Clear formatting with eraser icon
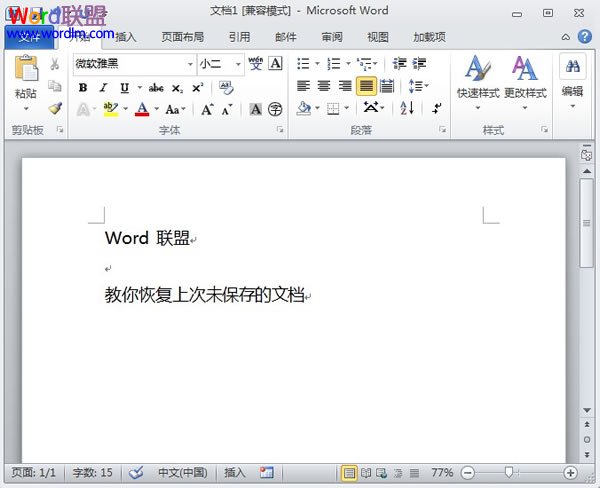 pos(226,88)
